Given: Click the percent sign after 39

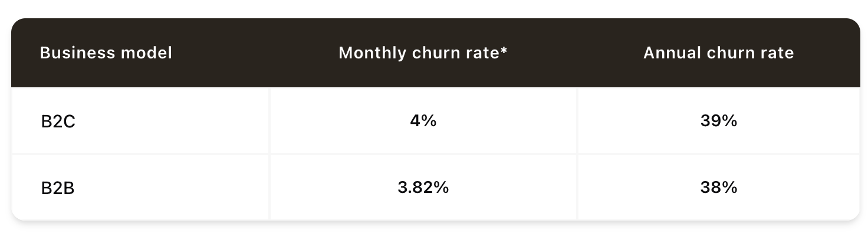Looking at the screenshot, I should 729,121.
